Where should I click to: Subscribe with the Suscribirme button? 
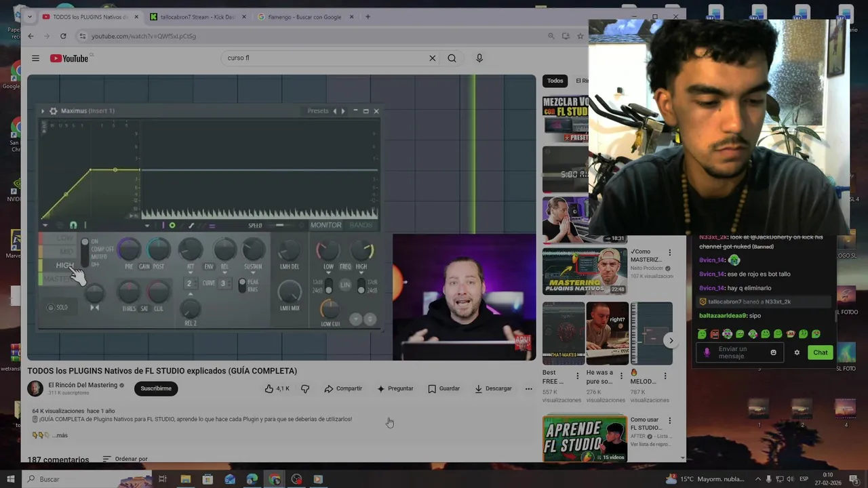point(156,388)
